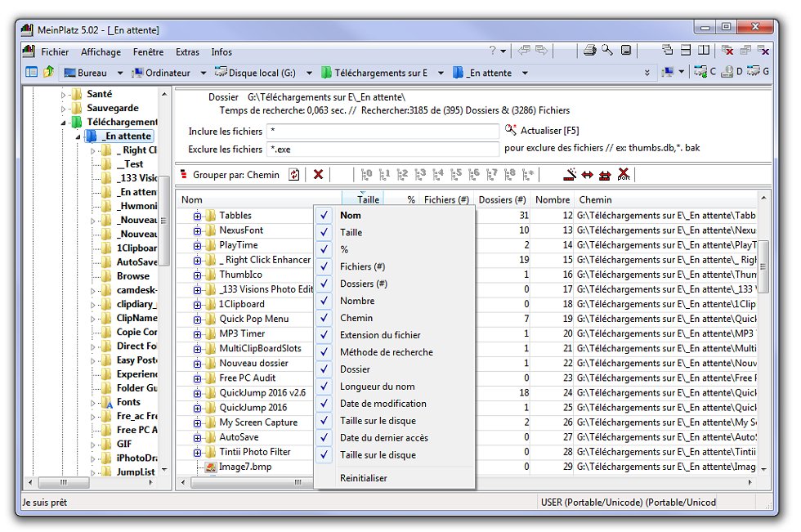801x532 pixels.
Task: Click the drive G shortcut icon
Action: tap(758, 72)
